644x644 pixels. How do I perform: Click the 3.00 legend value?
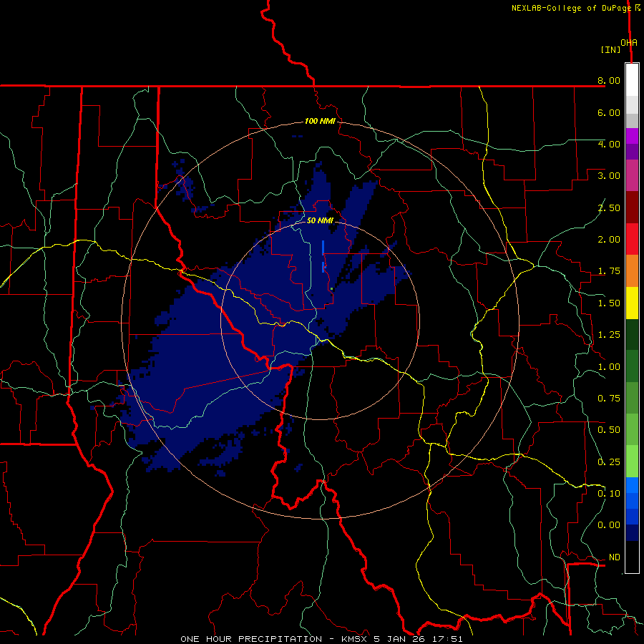pos(609,176)
